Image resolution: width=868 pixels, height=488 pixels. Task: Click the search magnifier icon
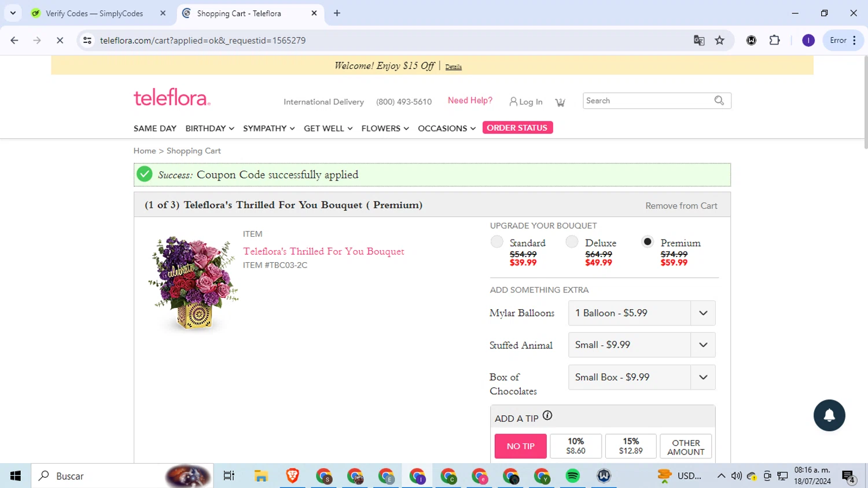[x=719, y=101]
